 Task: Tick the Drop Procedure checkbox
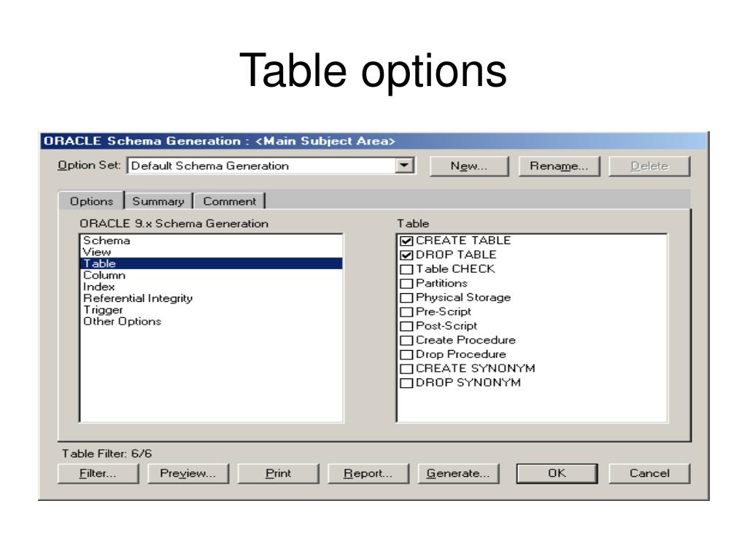coord(406,355)
